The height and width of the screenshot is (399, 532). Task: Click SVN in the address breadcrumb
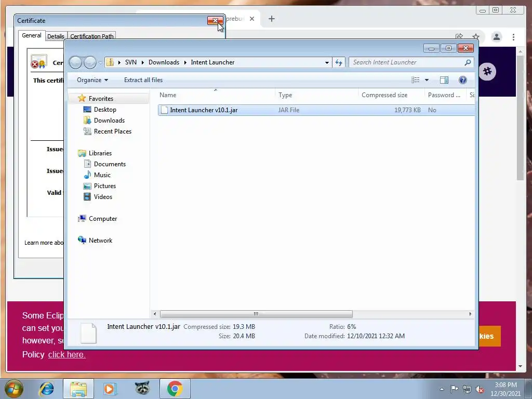130,62
